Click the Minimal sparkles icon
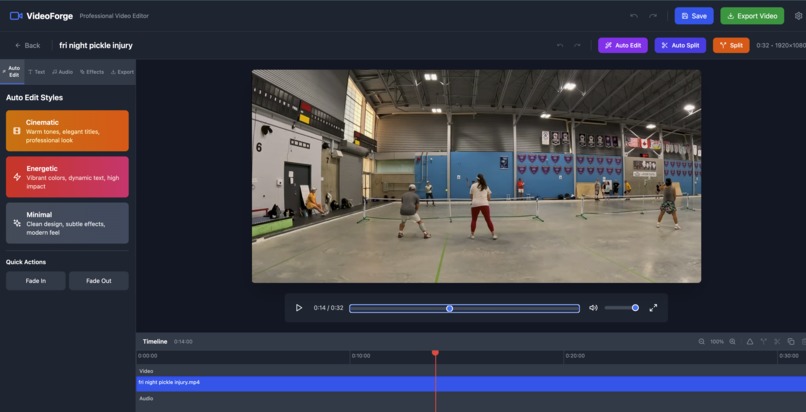806x412 pixels. tap(16, 223)
